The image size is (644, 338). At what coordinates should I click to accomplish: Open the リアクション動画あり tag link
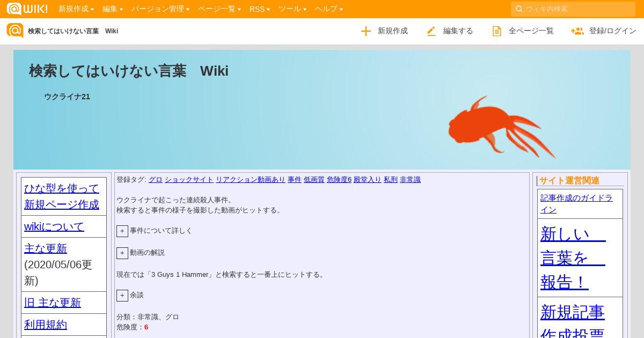(x=251, y=180)
